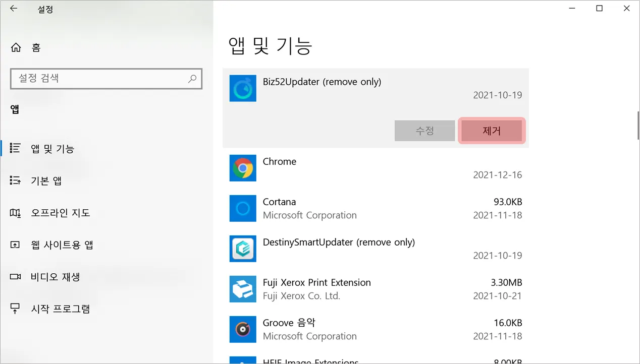Click the Chrome app icon
The image size is (640, 364).
pos(243,168)
